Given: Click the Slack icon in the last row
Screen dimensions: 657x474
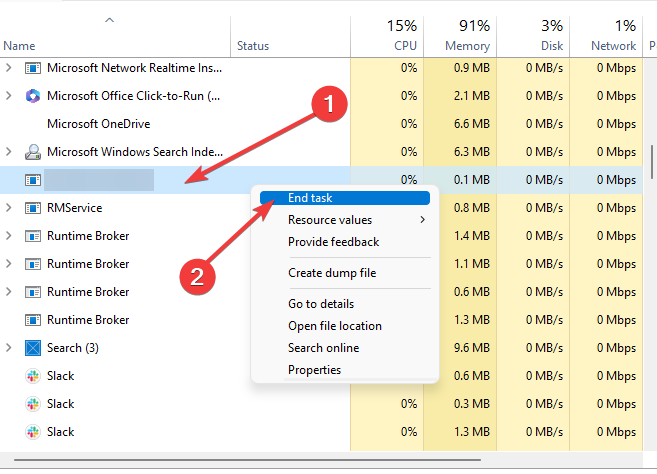Looking at the screenshot, I should (x=33, y=432).
